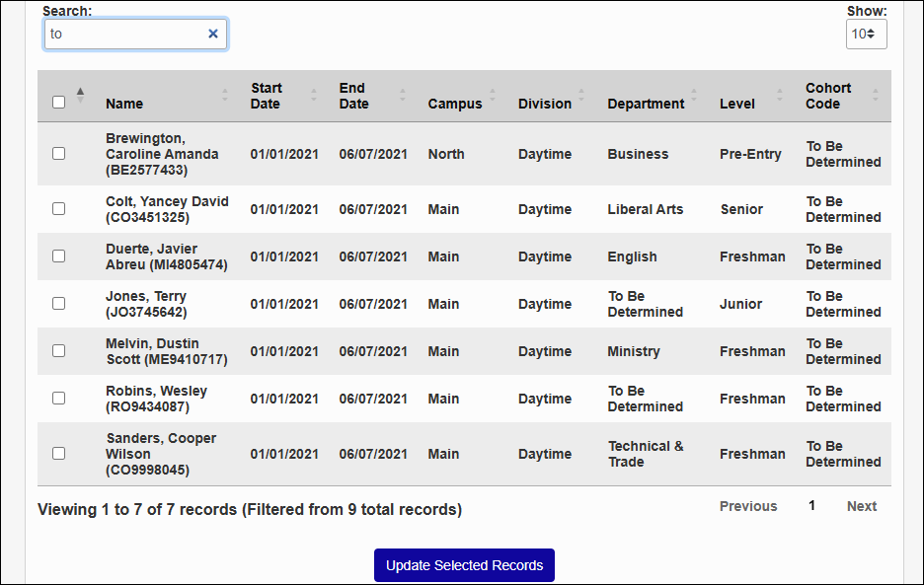Viewport: 924px width, 585px height.
Task: Sort by the Department column arrows
Action: [694, 96]
